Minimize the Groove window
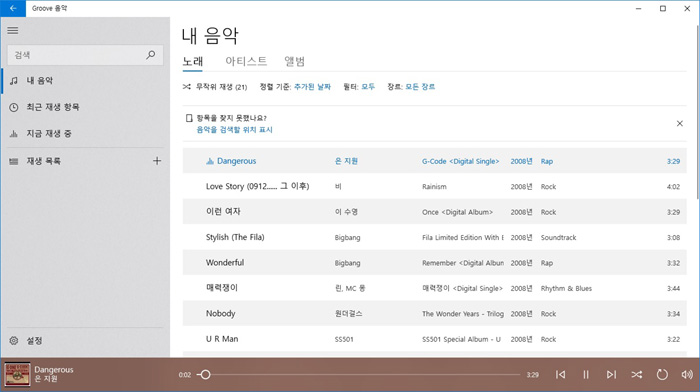This screenshot has width=700, height=392. tap(638, 8)
